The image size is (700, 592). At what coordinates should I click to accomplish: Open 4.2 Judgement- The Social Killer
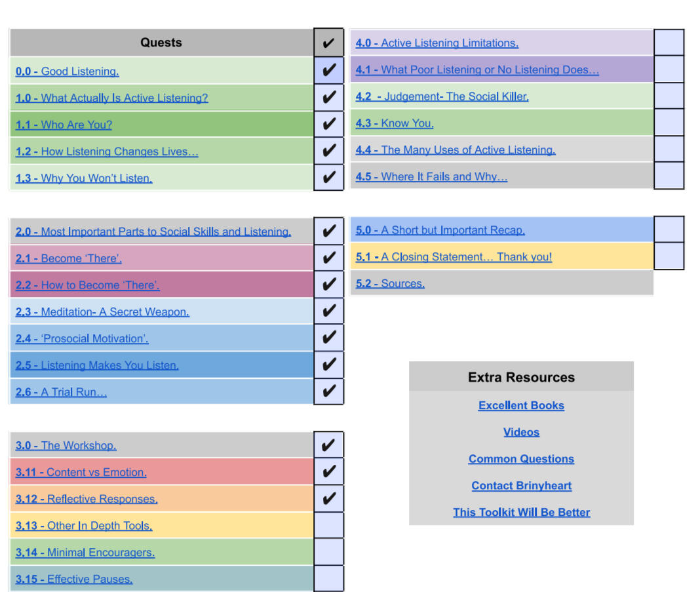tap(442, 96)
